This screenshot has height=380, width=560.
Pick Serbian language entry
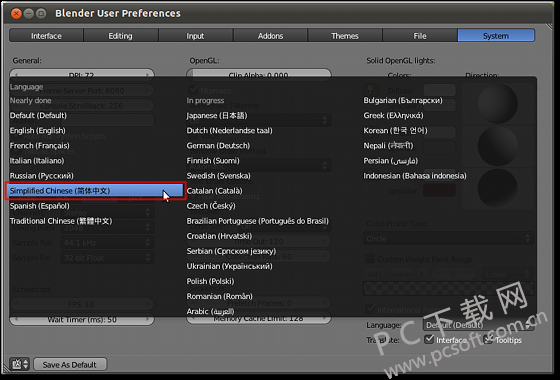tap(231, 251)
